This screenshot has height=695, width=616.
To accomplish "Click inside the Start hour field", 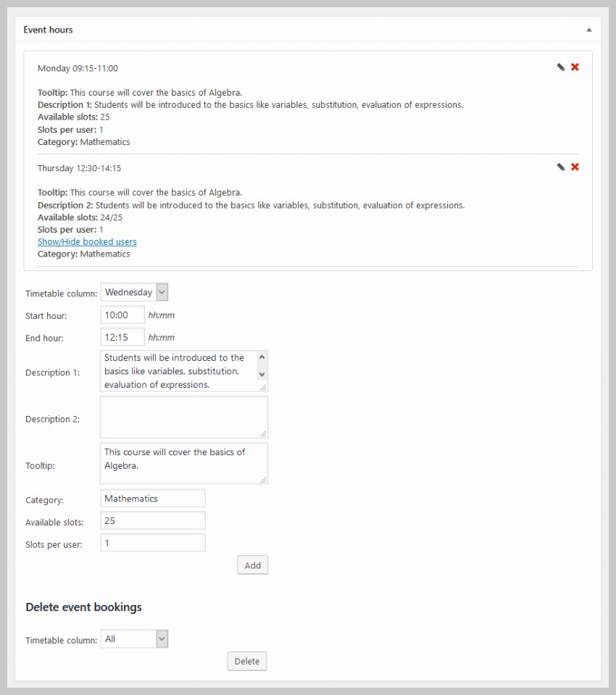I will pyautogui.click(x=122, y=315).
